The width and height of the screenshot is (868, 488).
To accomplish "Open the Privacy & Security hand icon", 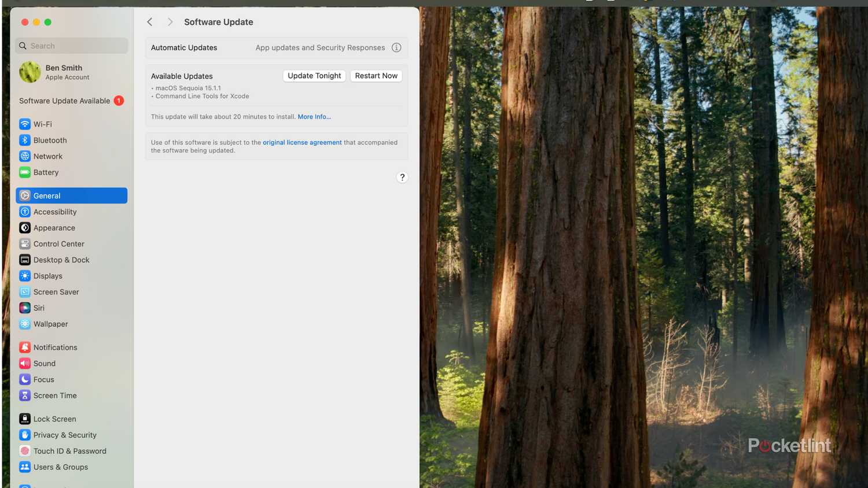I will pos(25,435).
